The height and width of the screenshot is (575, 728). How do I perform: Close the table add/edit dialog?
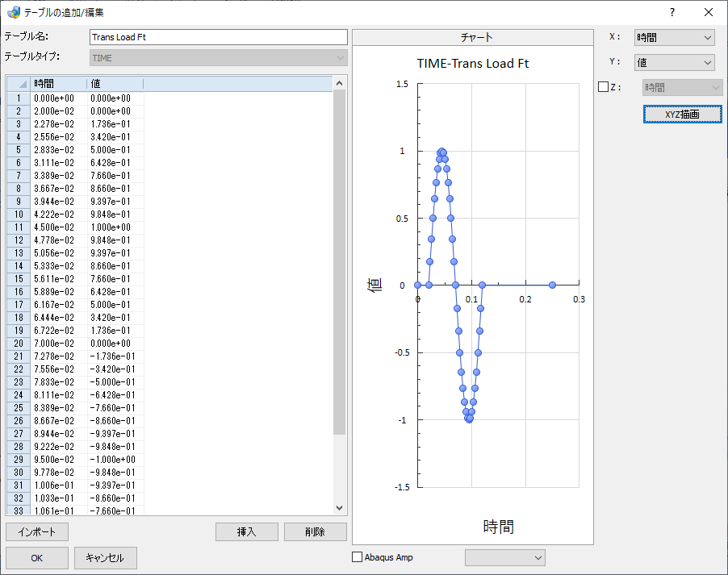709,13
